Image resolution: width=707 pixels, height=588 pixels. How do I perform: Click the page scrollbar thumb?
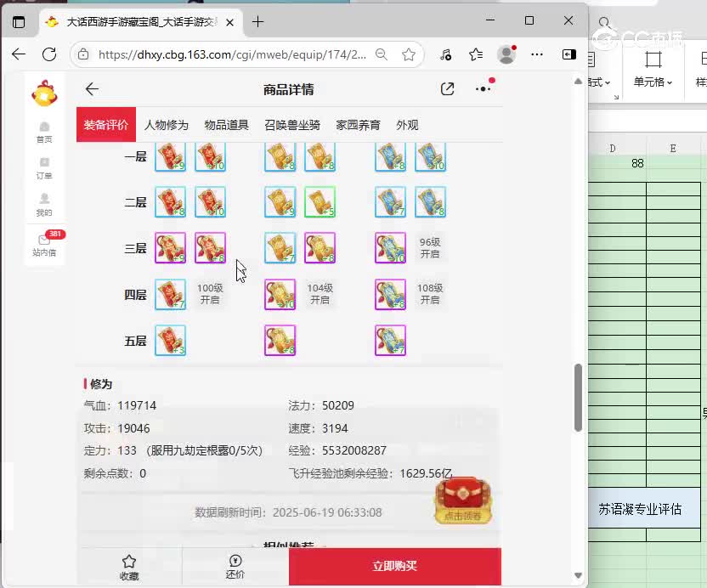pyautogui.click(x=578, y=398)
